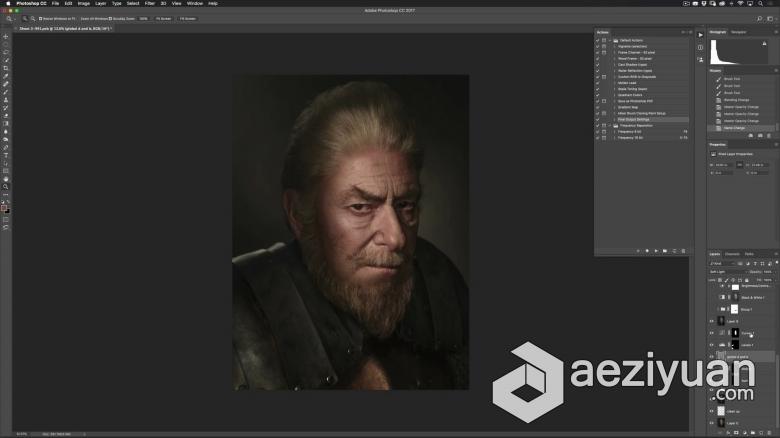Click the background color swatch
This screenshot has height=438, width=780.
click(7, 211)
